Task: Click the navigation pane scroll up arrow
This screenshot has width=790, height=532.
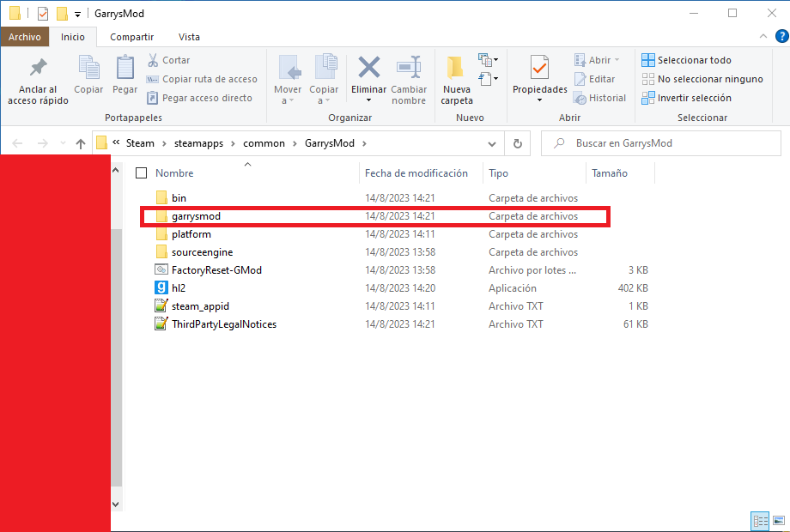Action: tap(116, 170)
